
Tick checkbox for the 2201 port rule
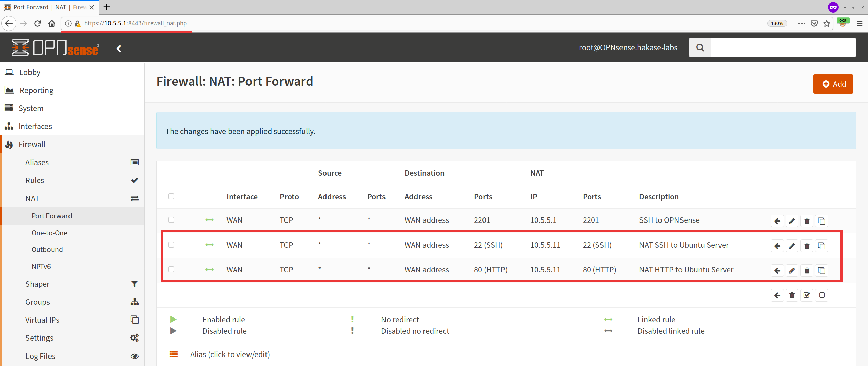click(171, 220)
